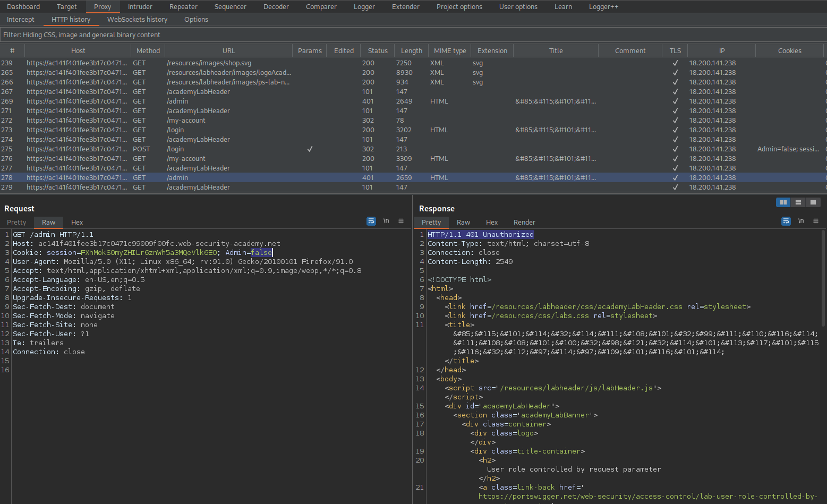This screenshot has height=504, width=827.
Task: Open hamburger menu in Request panel
Action: click(401, 221)
